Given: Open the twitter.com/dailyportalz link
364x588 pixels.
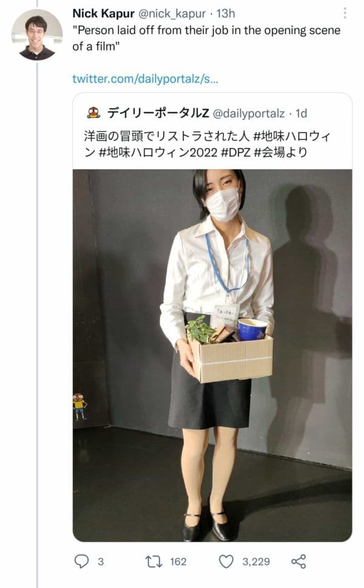Looking at the screenshot, I should 146,79.
